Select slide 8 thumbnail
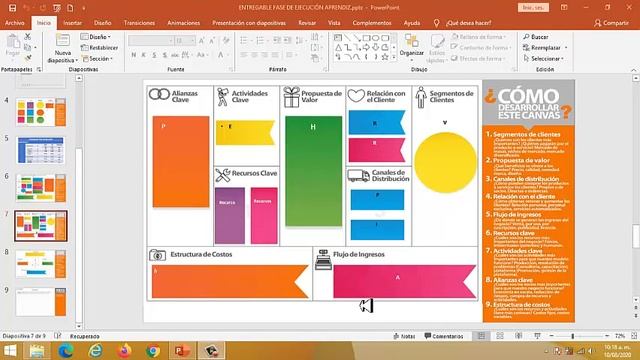 [x=41, y=264]
